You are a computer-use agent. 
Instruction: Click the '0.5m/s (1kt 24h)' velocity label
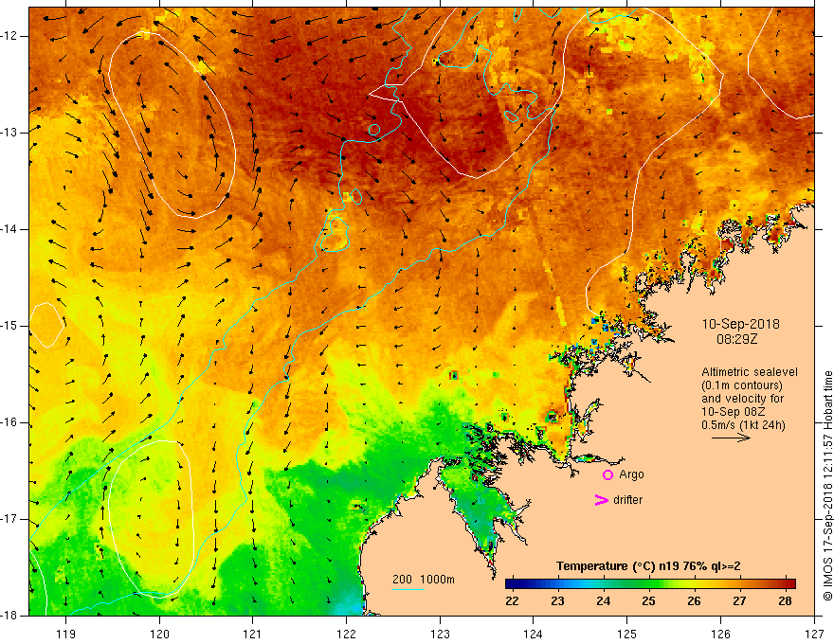[743, 425]
